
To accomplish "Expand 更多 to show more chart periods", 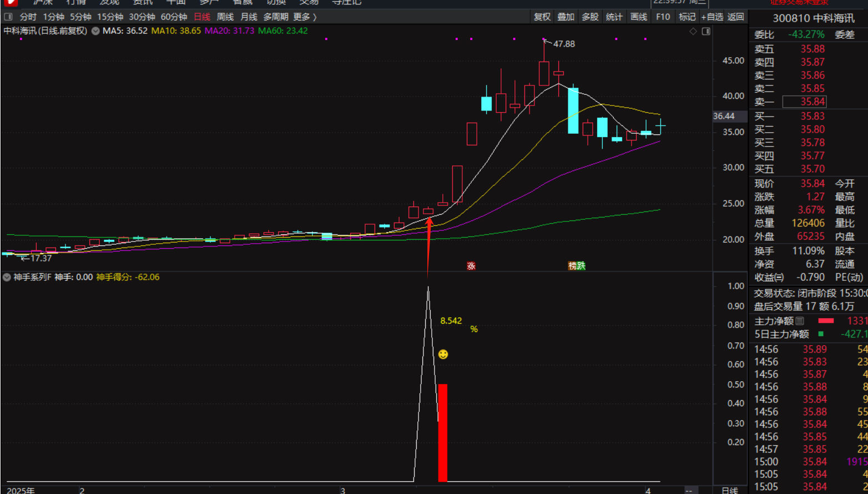I will 305,17.
